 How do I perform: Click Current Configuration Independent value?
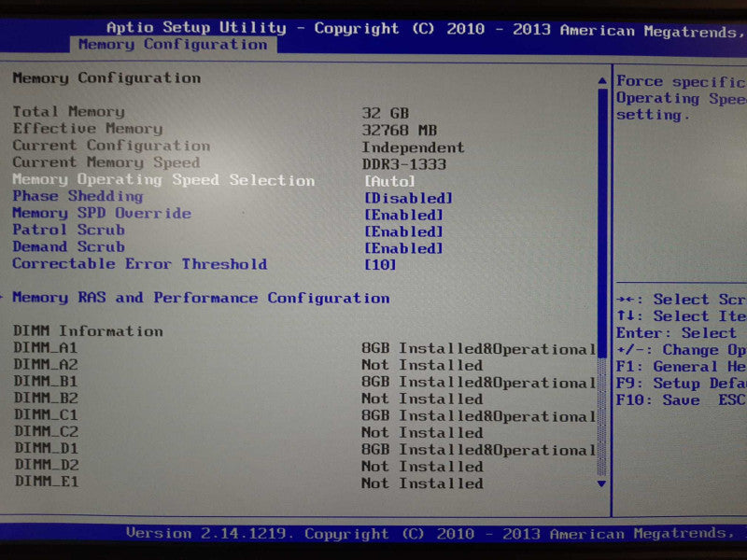coord(413,147)
